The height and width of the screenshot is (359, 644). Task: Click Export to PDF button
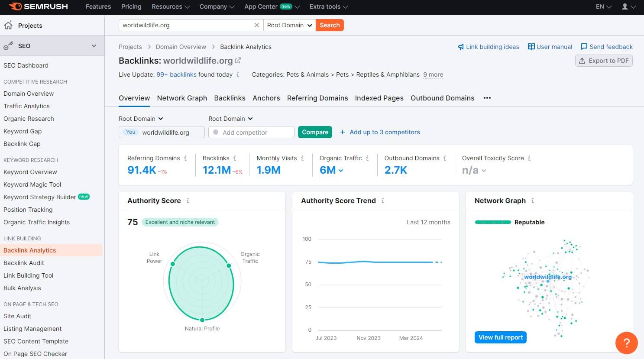(x=604, y=61)
